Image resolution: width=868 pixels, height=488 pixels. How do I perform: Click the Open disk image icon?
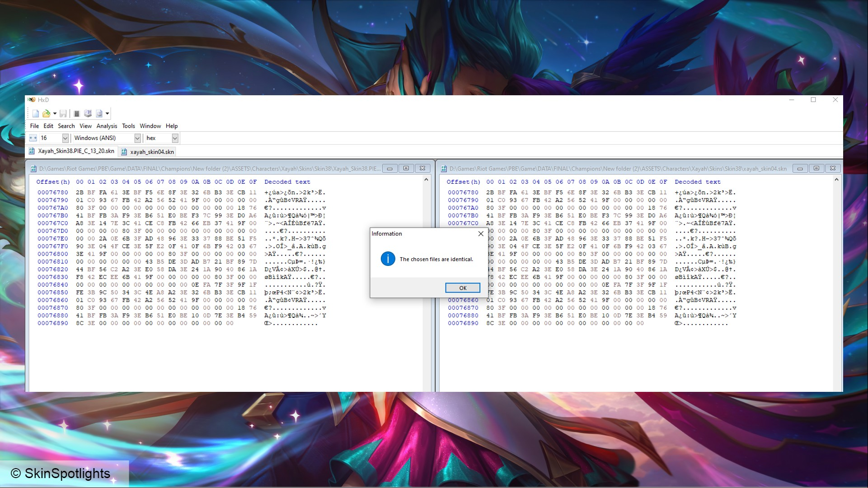point(99,113)
